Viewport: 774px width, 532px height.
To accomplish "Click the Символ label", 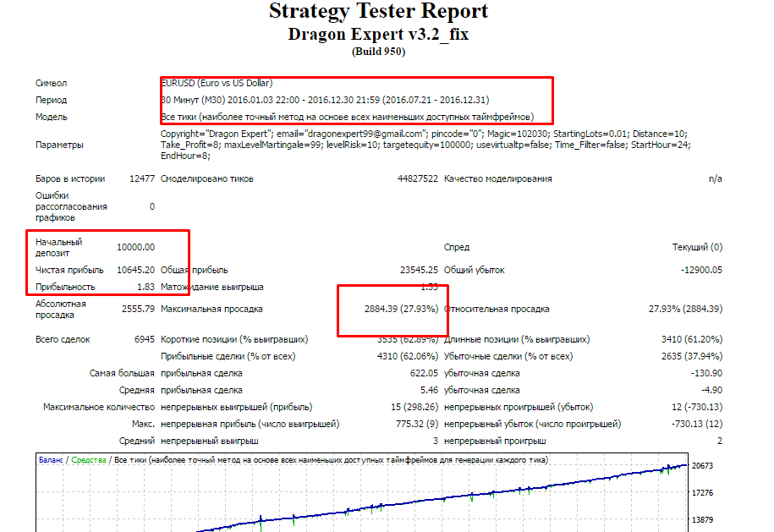I will pyautogui.click(x=51, y=83).
